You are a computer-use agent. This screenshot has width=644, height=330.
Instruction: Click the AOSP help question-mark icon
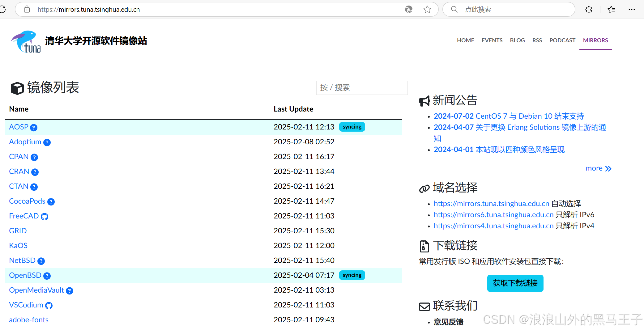click(34, 128)
